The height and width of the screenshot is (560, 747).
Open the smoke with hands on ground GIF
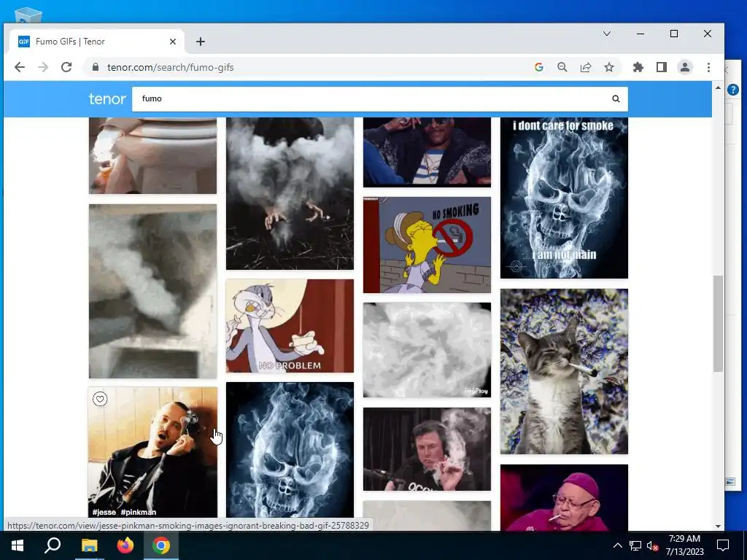point(290,193)
